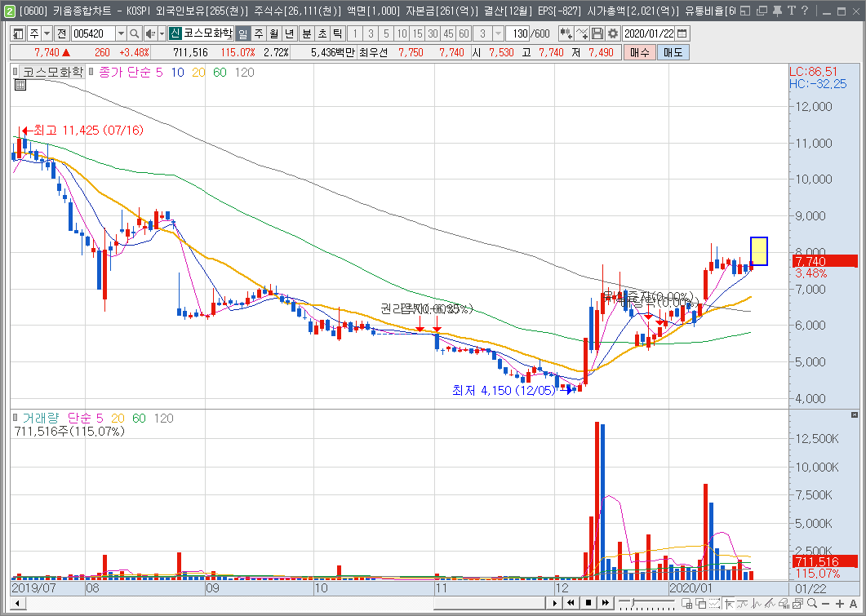
Task: Toggle the 10-day price moving average legend
Action: point(177,73)
